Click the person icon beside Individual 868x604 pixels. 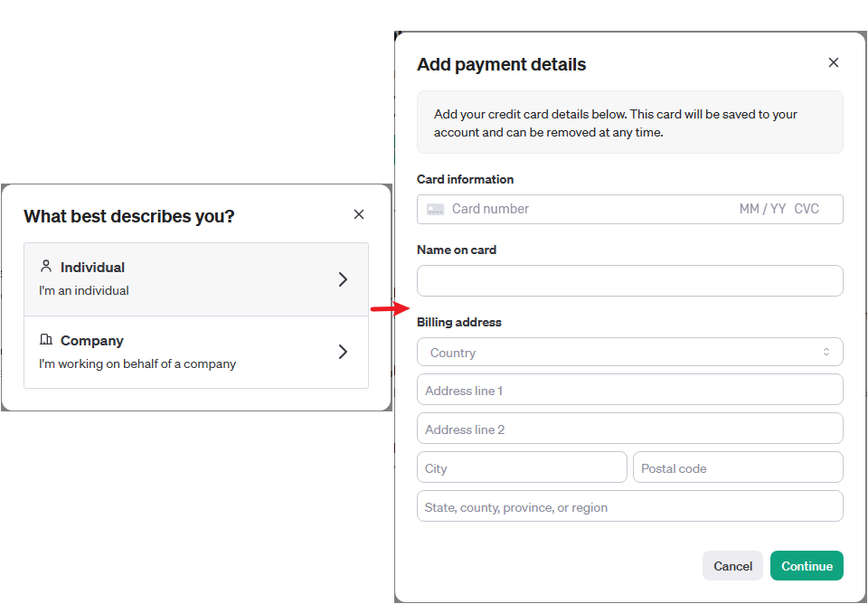coord(46,266)
